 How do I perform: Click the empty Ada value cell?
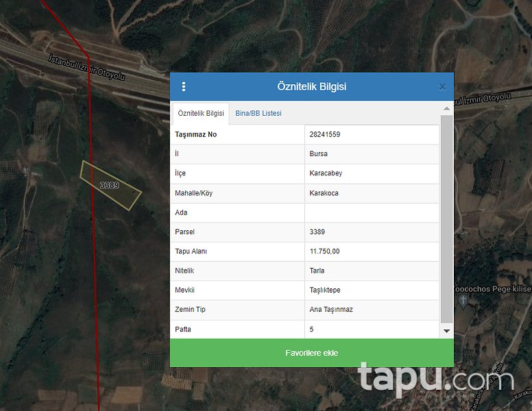tap(372, 212)
